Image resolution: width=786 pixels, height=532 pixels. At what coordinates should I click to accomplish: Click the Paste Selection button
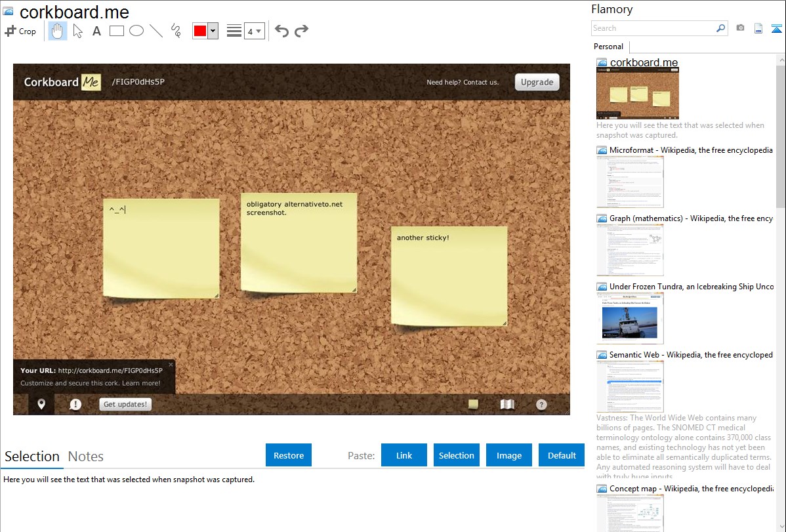point(456,455)
